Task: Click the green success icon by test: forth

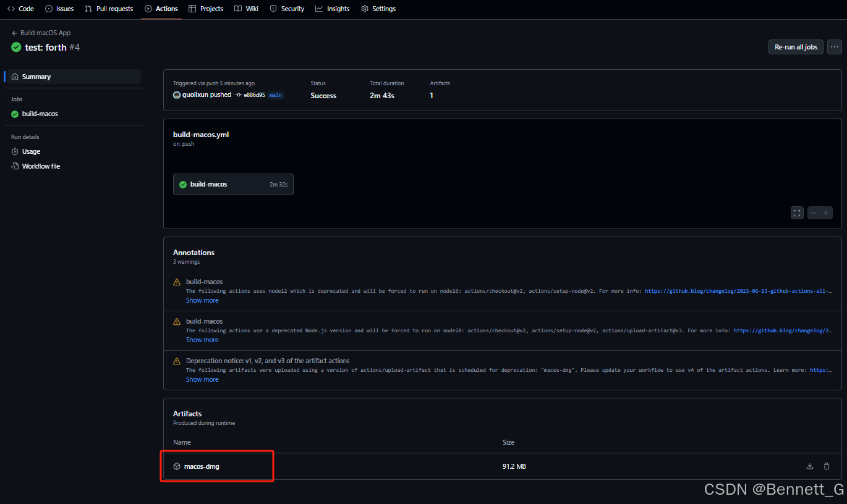Action: 16,48
